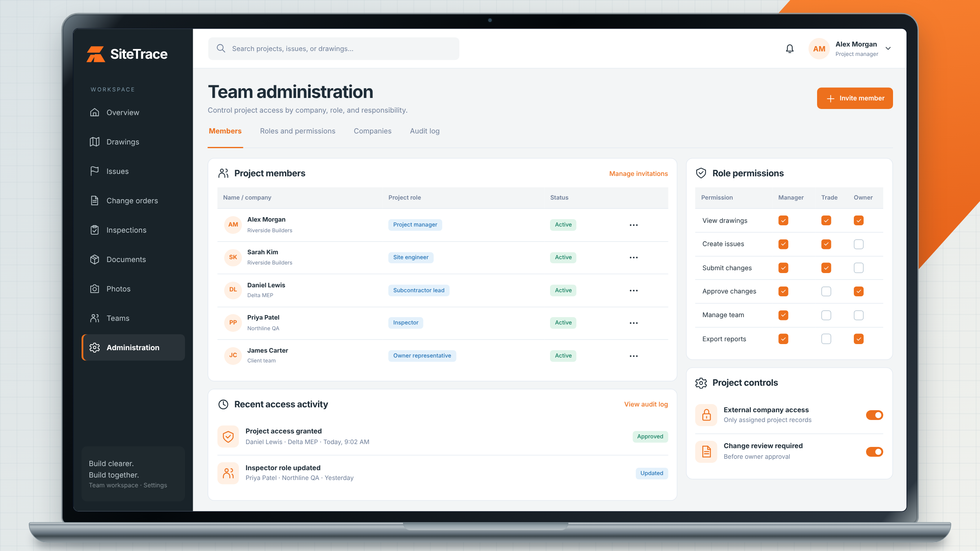Switch to the Members tab
This screenshot has height=551, width=980.
[225, 131]
